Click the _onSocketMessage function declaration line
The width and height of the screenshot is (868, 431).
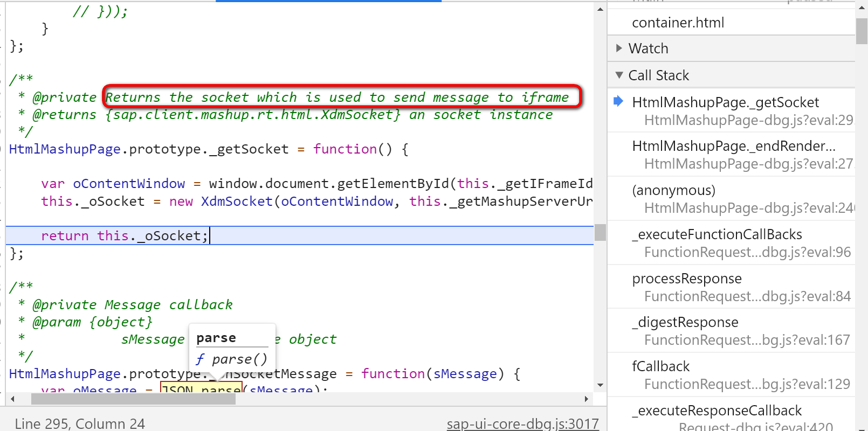[264, 374]
